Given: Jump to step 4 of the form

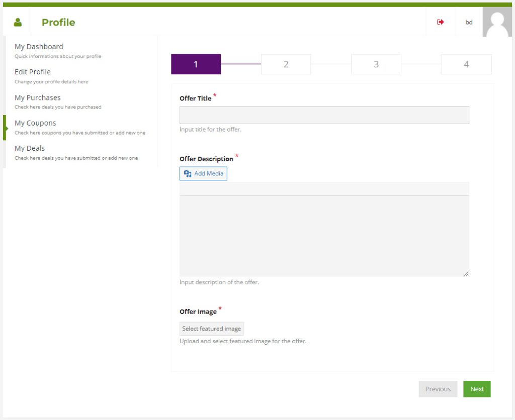Looking at the screenshot, I should 466,64.
